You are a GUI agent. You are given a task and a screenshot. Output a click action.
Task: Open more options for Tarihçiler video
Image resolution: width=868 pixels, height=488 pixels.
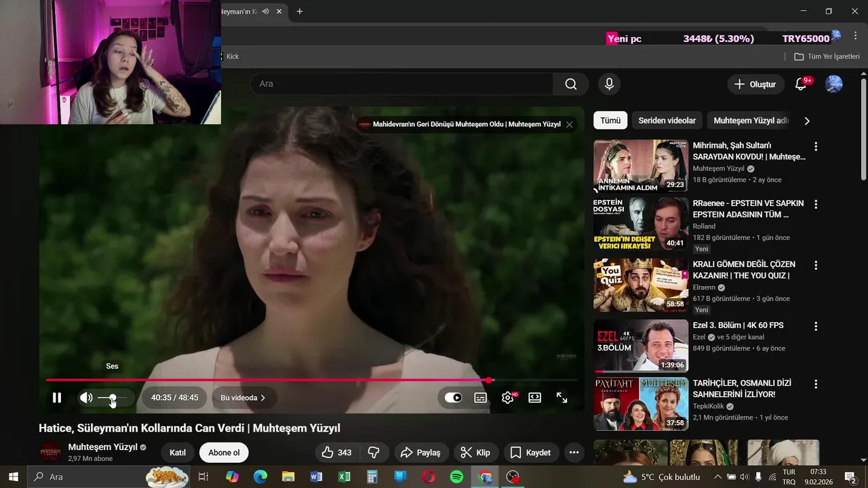click(x=816, y=384)
